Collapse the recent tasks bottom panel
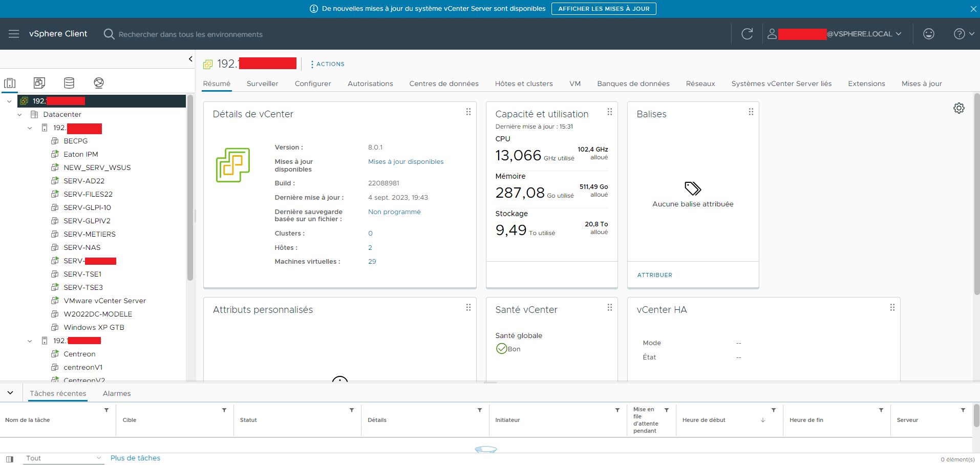Viewport: 980px width, 465px height. [x=10, y=393]
